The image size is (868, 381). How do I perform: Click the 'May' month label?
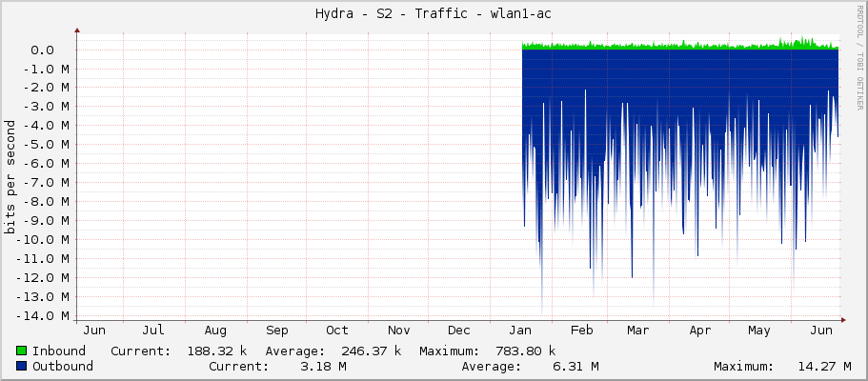coord(759,331)
